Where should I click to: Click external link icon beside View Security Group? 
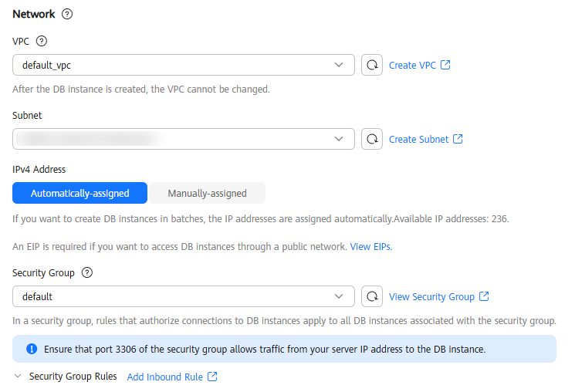tap(484, 296)
